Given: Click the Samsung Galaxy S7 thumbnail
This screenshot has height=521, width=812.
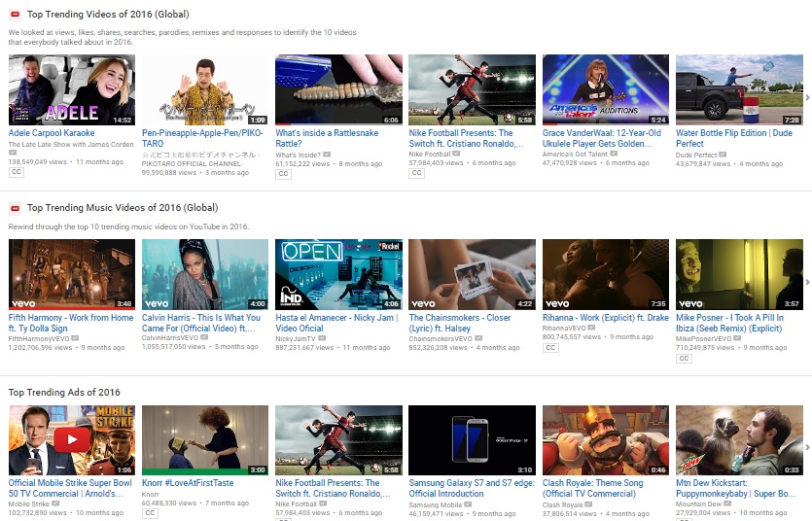Looking at the screenshot, I should click(x=473, y=440).
